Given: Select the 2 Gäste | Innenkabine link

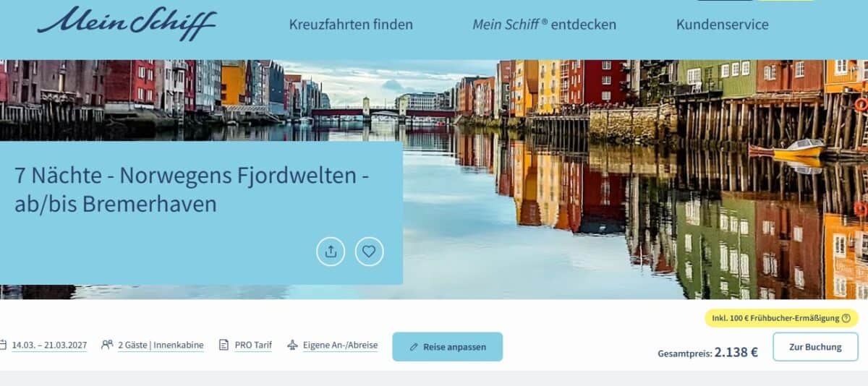Looking at the screenshot, I should tap(161, 346).
